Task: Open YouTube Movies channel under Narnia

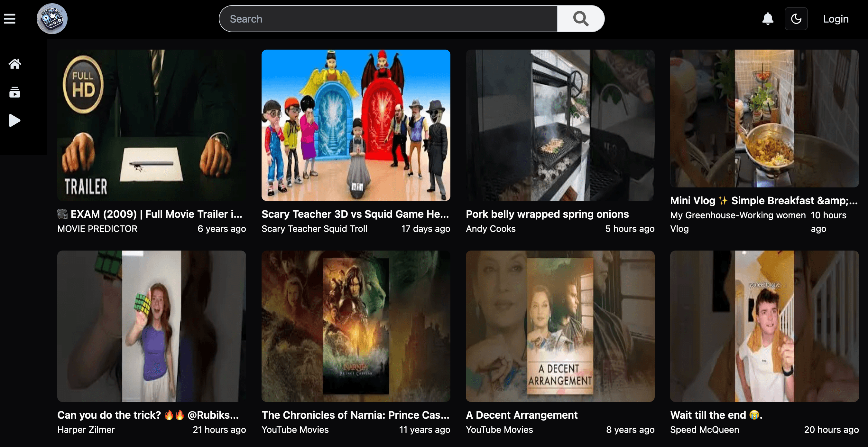Action: [x=295, y=430]
